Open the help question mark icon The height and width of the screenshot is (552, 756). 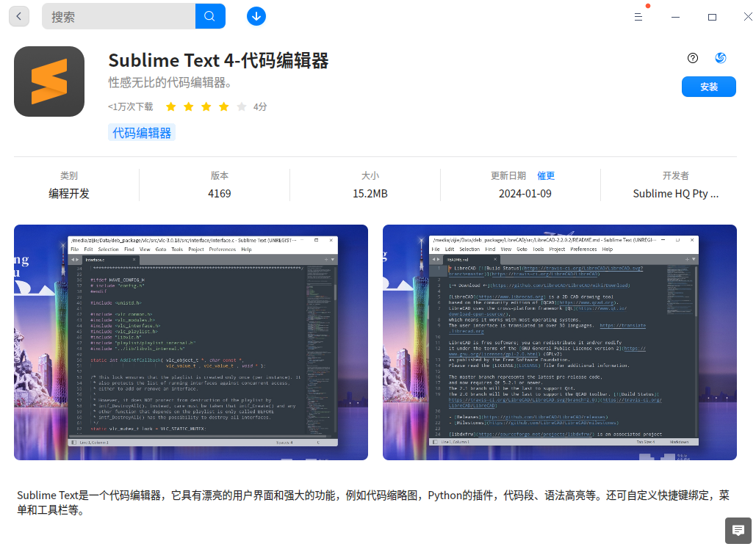click(x=692, y=58)
